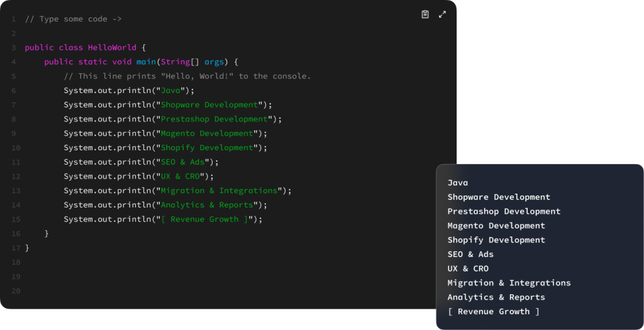This screenshot has width=644, height=330.
Task: Click the 'Hello, World!' comment line in code
Action: (x=187, y=76)
